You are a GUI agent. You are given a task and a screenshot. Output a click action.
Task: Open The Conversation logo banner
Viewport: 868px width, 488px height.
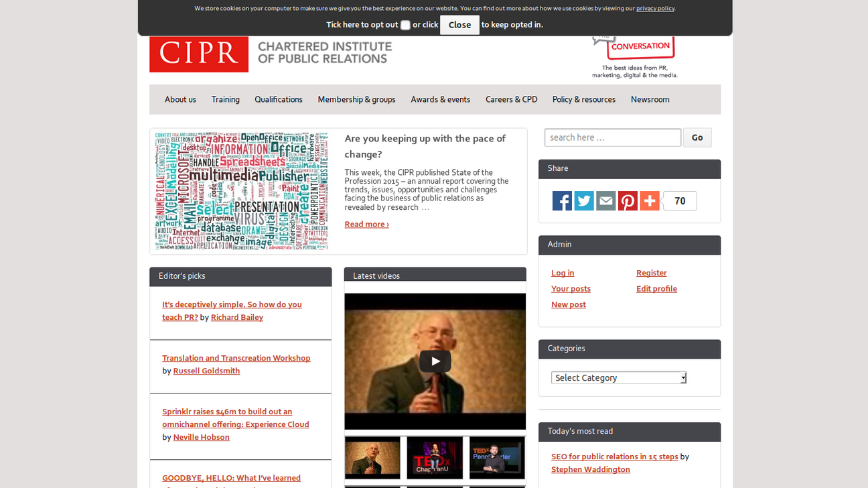click(634, 54)
